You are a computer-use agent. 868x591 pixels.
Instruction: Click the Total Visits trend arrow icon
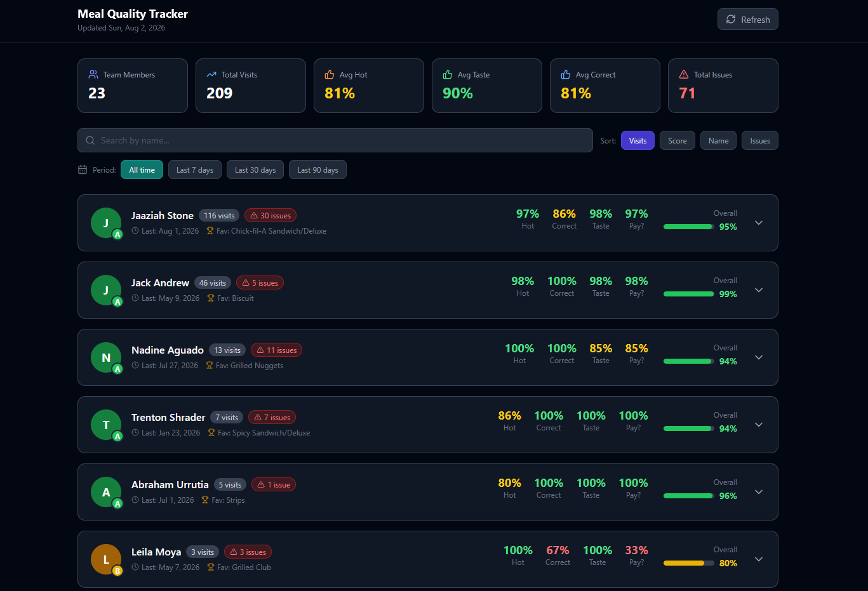[211, 74]
